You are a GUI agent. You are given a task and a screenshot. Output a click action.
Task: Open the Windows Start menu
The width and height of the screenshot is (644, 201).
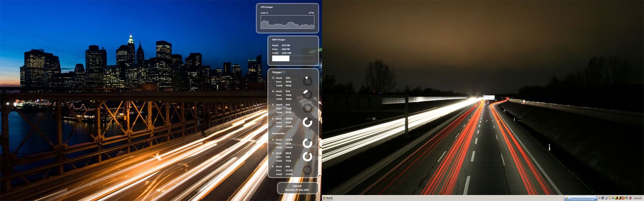coord(327,198)
